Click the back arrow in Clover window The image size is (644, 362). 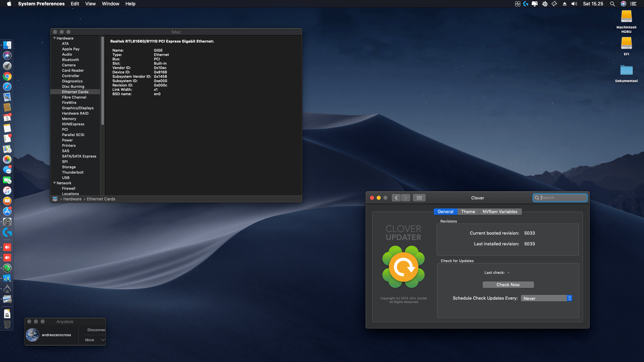click(x=396, y=198)
